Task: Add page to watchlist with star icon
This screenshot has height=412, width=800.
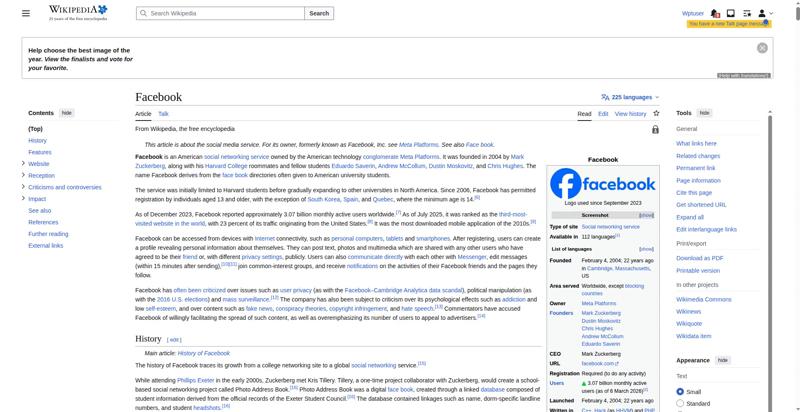Action: coord(657,114)
